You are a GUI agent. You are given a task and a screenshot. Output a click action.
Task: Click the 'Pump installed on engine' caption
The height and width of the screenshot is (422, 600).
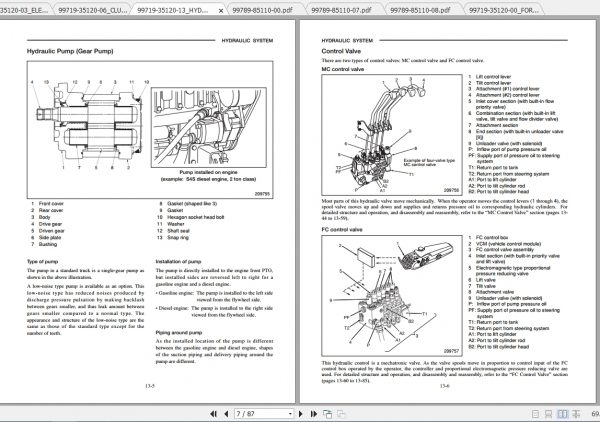(x=209, y=173)
